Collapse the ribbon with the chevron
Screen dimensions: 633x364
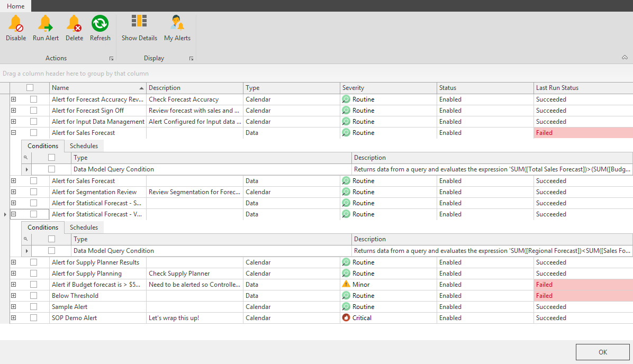pos(625,58)
